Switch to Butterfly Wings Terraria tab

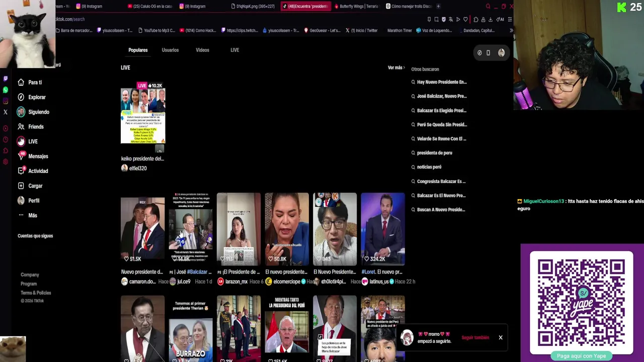[x=357, y=7]
